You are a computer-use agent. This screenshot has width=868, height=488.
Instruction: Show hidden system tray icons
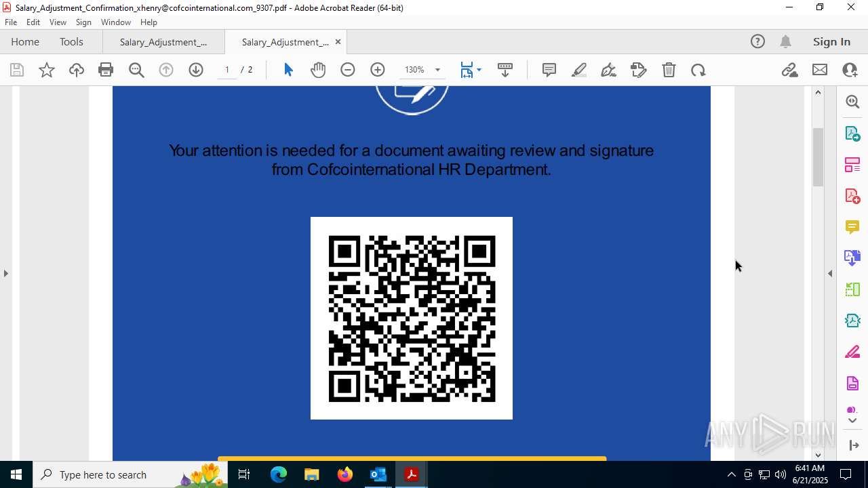click(731, 474)
